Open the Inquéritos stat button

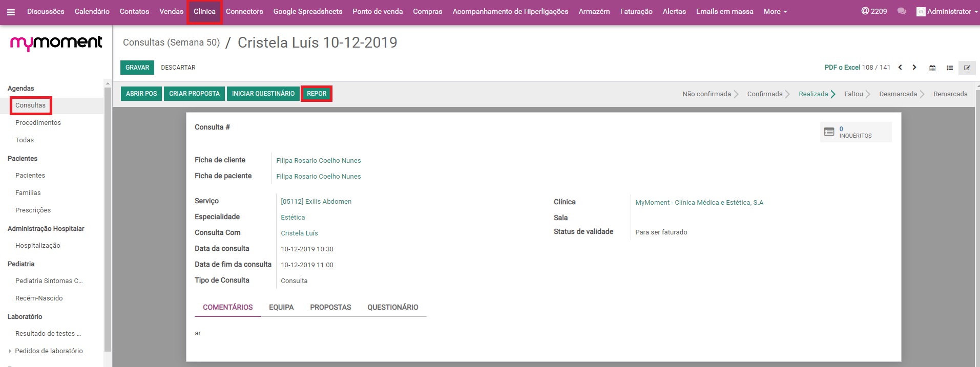856,132
